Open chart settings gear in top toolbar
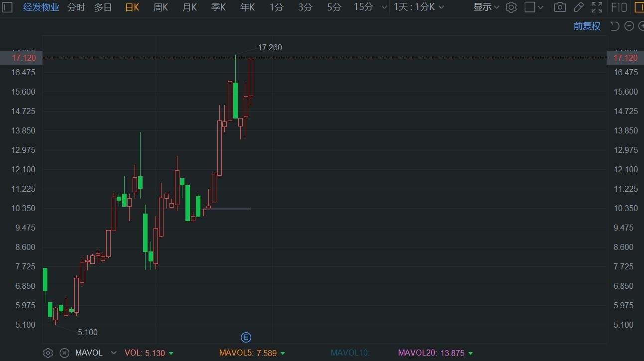 511,7
